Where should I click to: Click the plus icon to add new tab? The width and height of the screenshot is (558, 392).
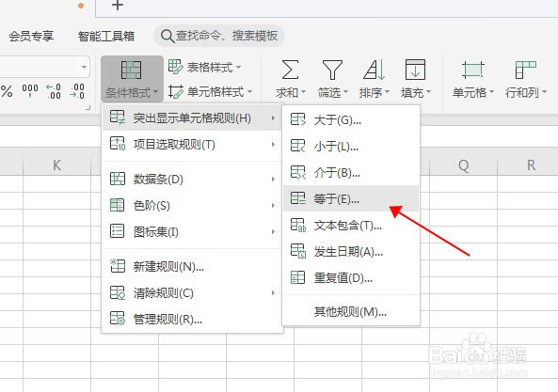coord(118,5)
